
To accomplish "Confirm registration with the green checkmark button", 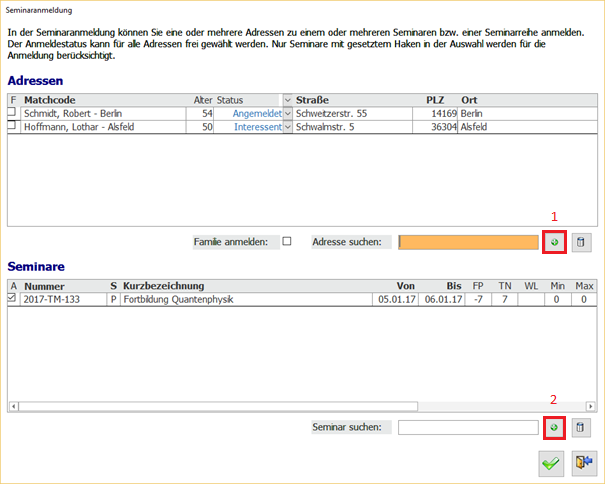I will click(550, 462).
